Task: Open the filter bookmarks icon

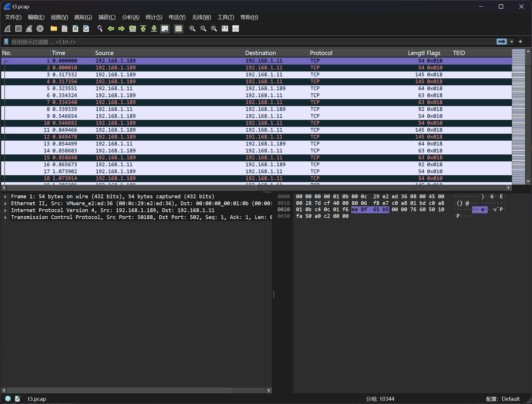Action: pos(6,42)
